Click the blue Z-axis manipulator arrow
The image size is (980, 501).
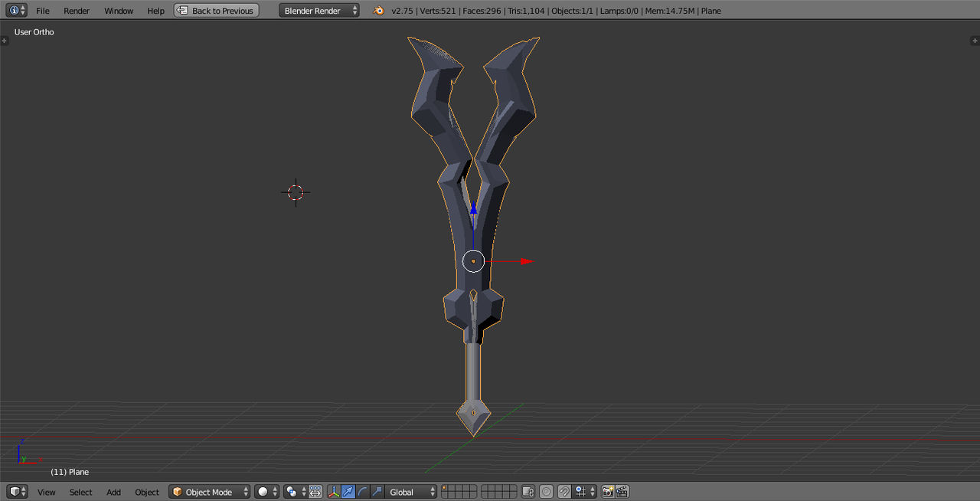tap(473, 208)
